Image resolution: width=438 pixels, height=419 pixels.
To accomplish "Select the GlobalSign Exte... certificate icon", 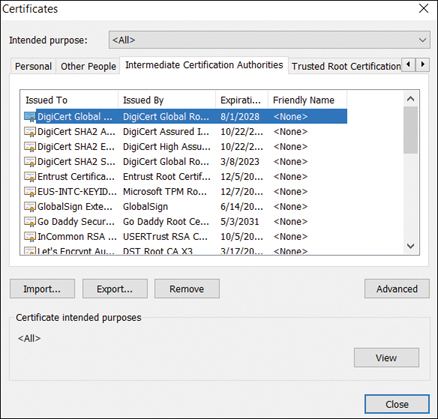I will [x=30, y=207].
